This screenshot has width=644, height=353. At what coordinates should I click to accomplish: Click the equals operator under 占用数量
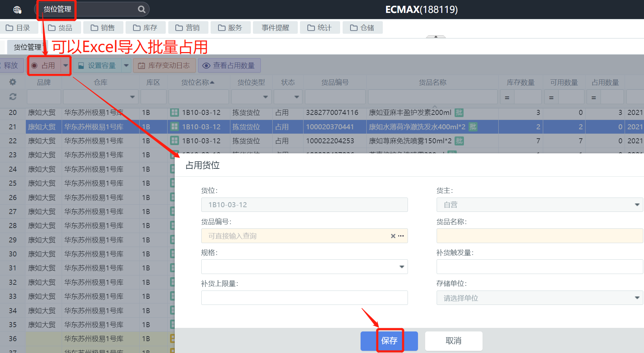(593, 97)
